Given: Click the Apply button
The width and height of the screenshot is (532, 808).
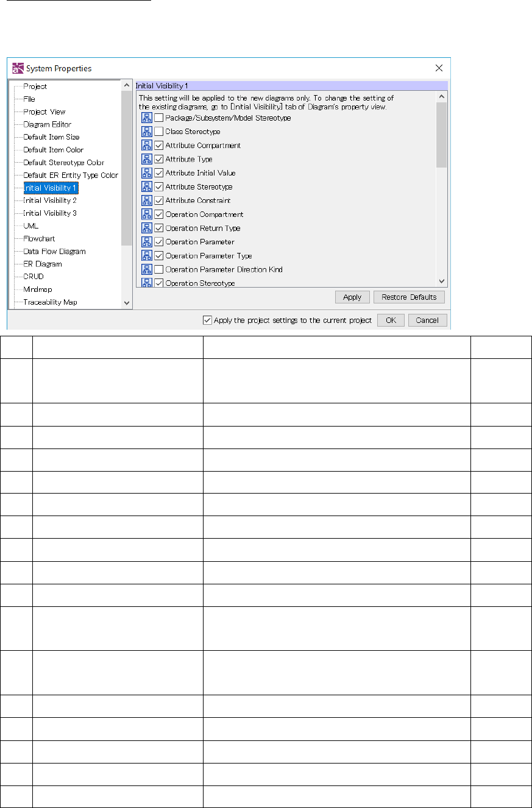Looking at the screenshot, I should tap(352, 297).
